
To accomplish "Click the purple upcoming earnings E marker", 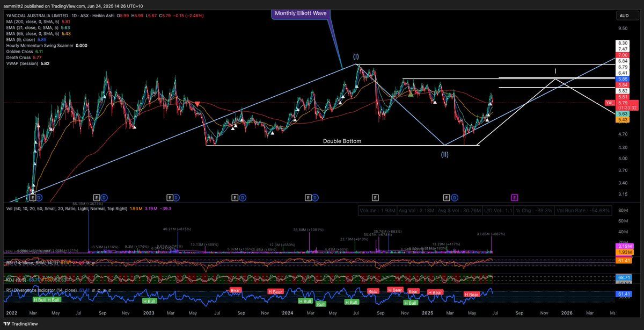I will pos(515,198).
